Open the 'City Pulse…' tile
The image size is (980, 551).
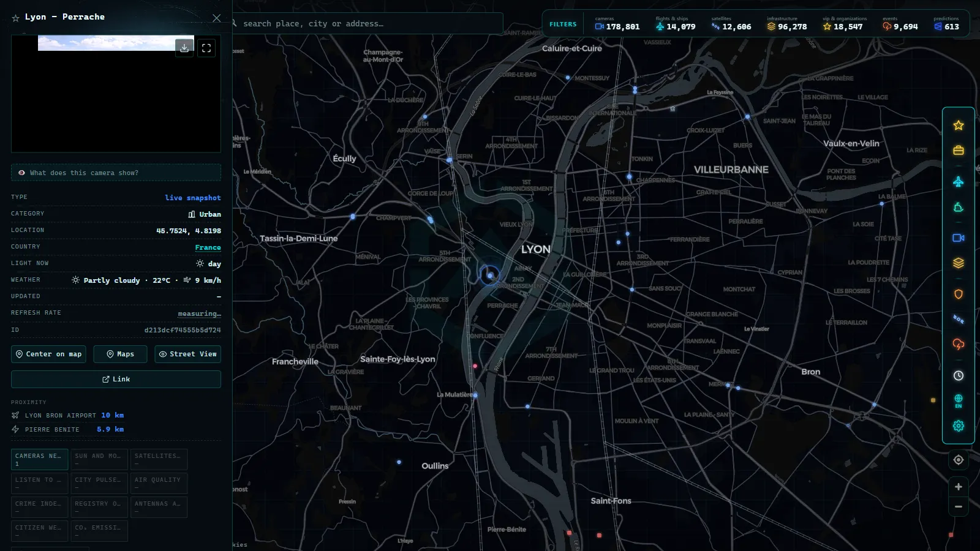coord(99,483)
